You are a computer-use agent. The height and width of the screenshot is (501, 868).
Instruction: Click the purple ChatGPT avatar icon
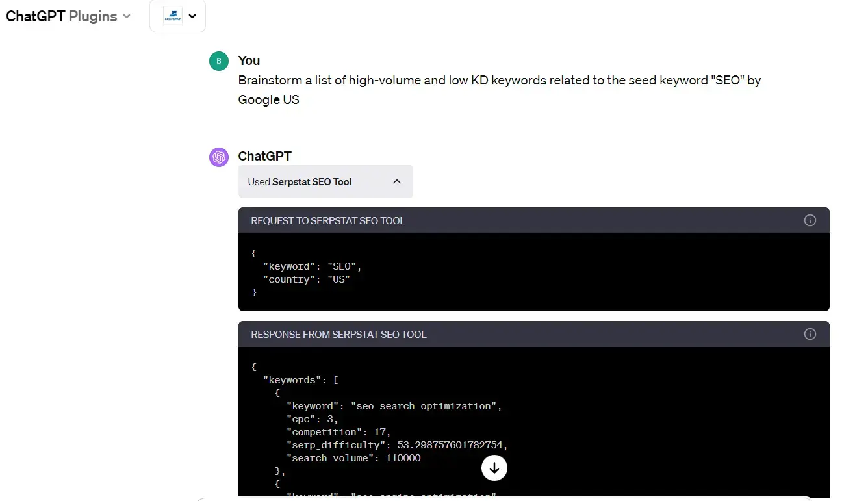[218, 157]
